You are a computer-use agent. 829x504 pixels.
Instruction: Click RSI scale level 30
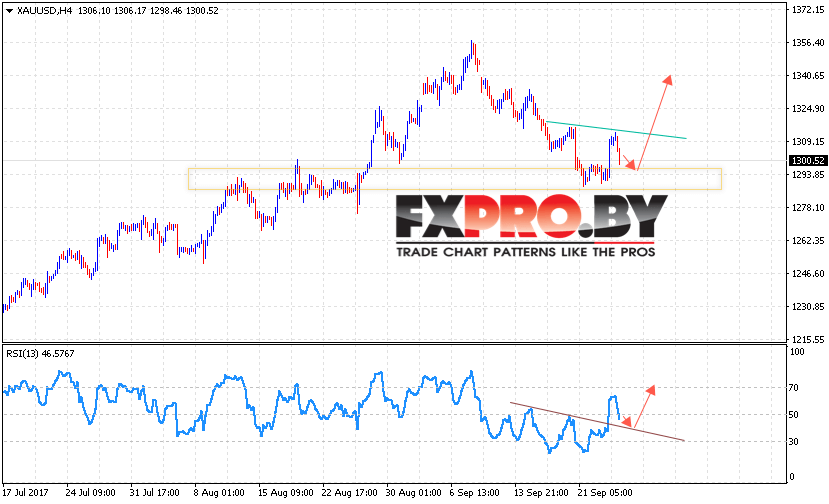click(x=794, y=441)
